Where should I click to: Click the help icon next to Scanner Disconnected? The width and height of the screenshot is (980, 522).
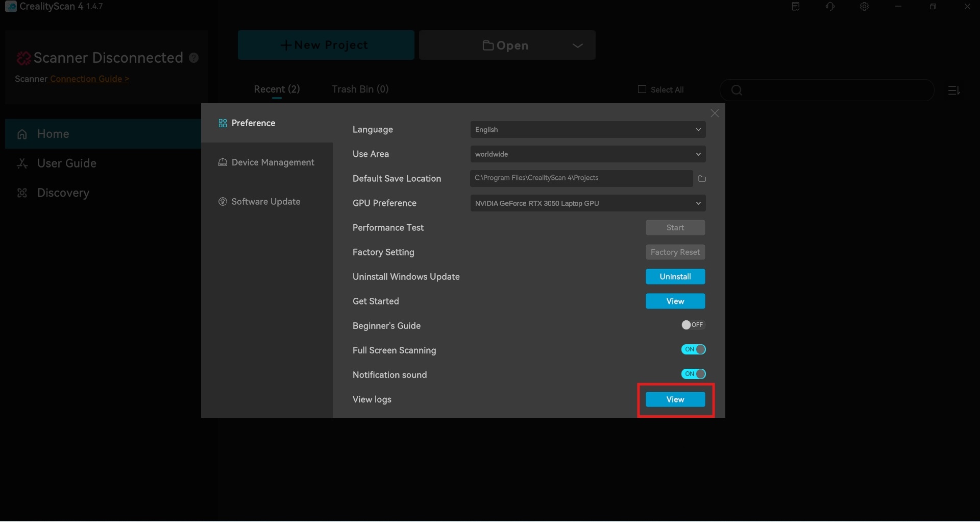194,58
